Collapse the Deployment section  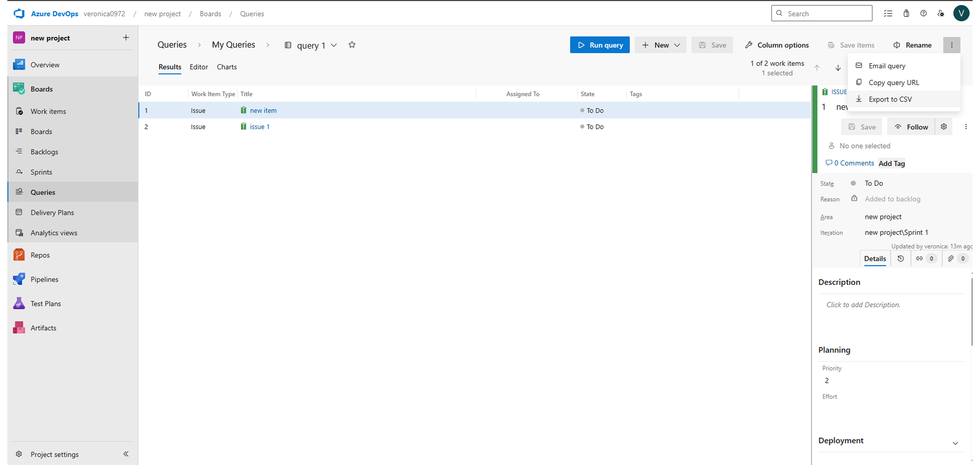(955, 443)
